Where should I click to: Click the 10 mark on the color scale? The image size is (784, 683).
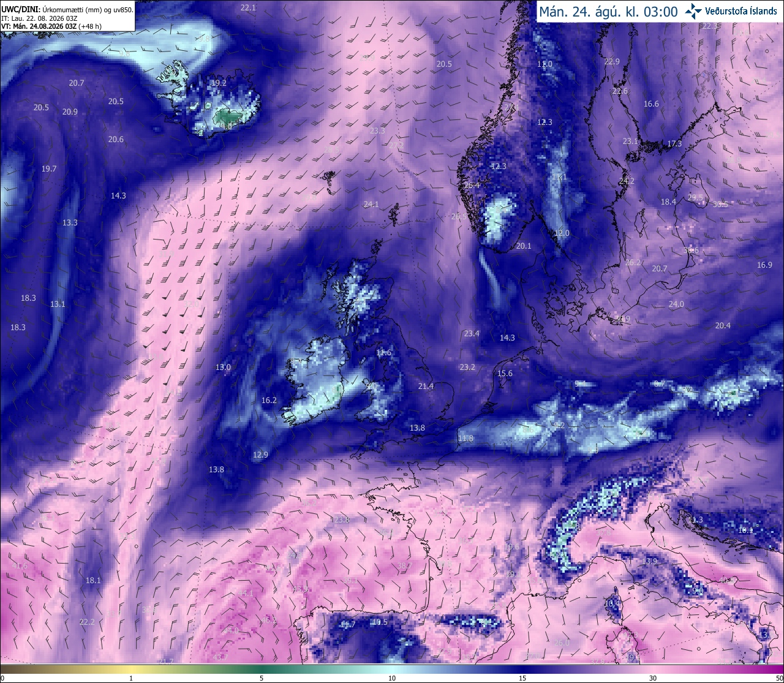392,678
